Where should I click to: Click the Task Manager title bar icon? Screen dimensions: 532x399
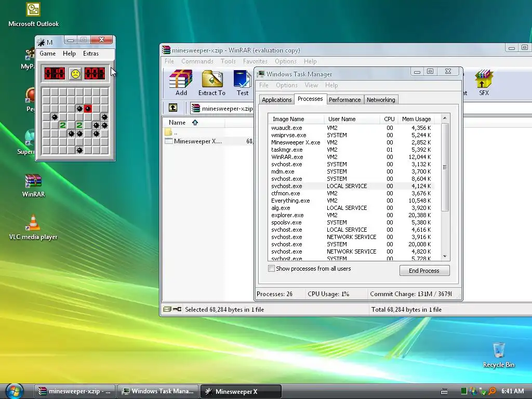(x=261, y=74)
